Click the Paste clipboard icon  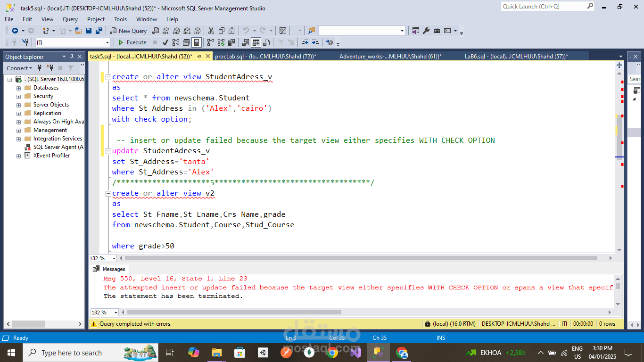tap(231, 31)
